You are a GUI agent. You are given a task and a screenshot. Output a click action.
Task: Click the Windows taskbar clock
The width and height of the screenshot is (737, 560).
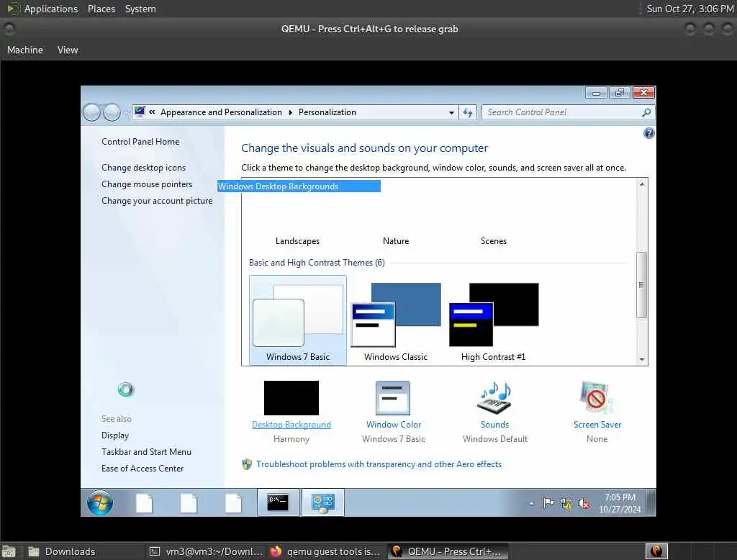[620, 503]
